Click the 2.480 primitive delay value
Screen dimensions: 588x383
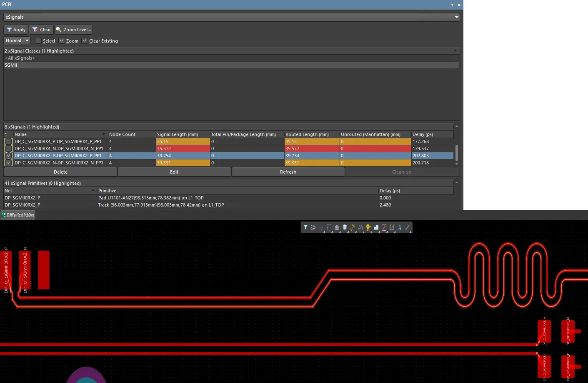pyautogui.click(x=385, y=205)
